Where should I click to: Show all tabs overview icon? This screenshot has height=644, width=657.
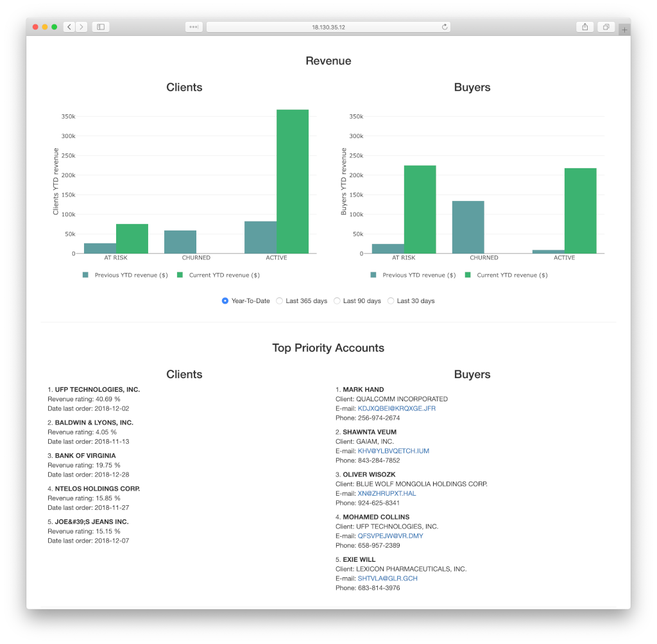click(606, 27)
